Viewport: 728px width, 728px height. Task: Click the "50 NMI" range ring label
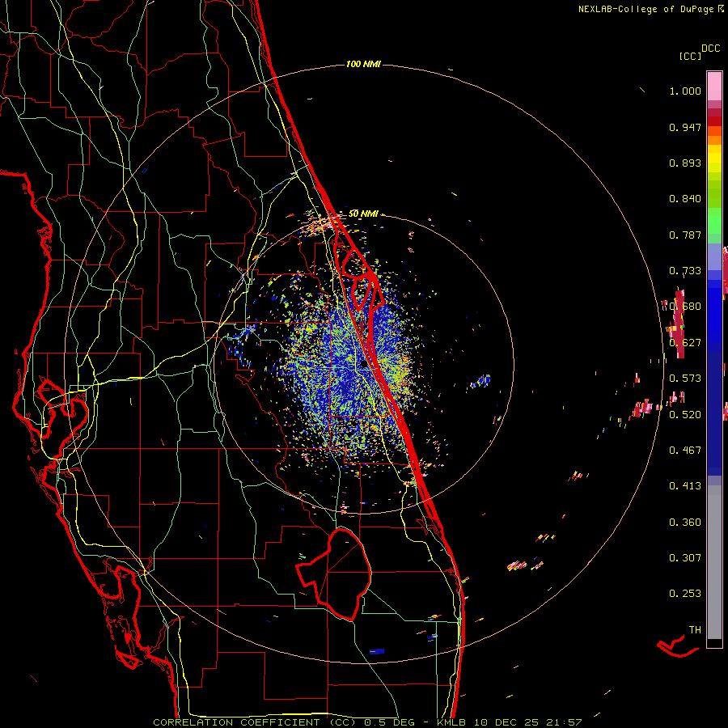click(363, 214)
